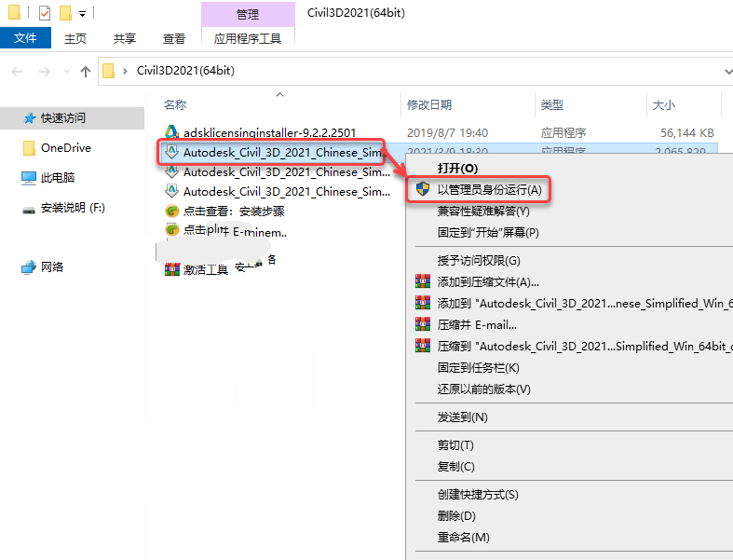Screen dimensions: 733x560
Task: Choose 以管理员身份运行(A)
Action: (490, 189)
